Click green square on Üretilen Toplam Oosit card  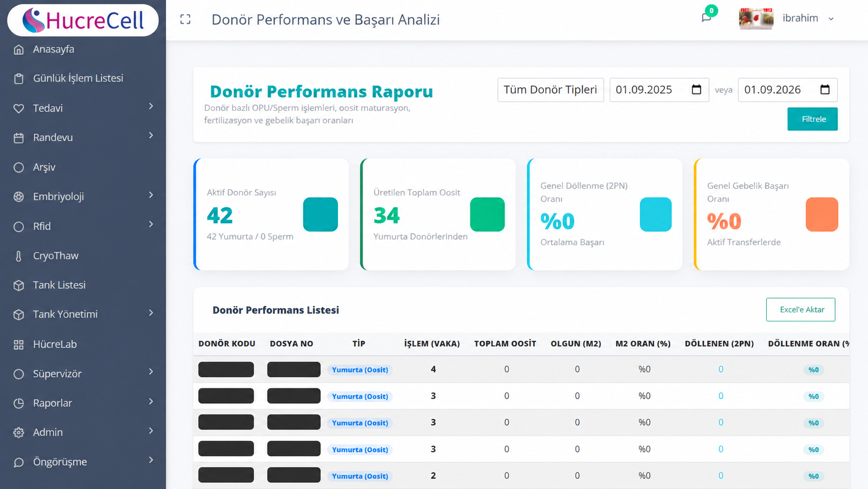tap(487, 214)
